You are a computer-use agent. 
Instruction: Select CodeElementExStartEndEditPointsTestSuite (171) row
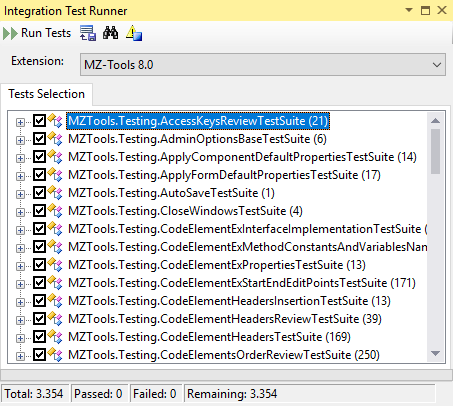pyautogui.click(x=242, y=283)
